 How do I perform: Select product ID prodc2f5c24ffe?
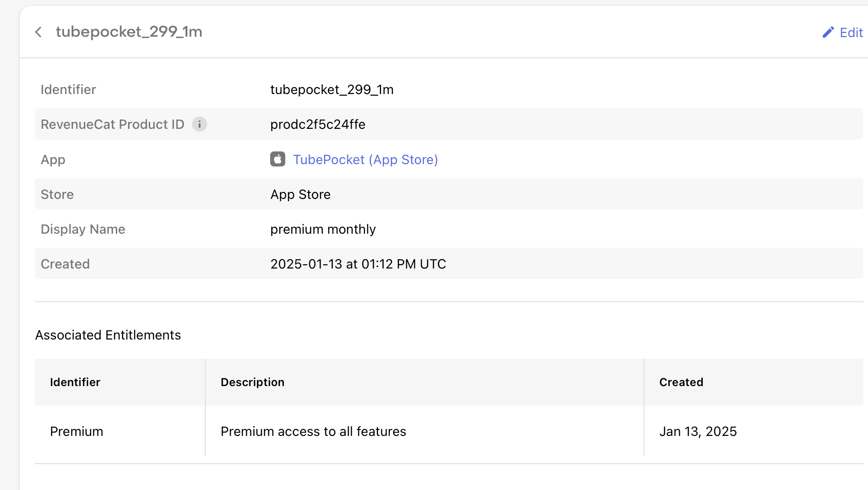[x=318, y=124]
